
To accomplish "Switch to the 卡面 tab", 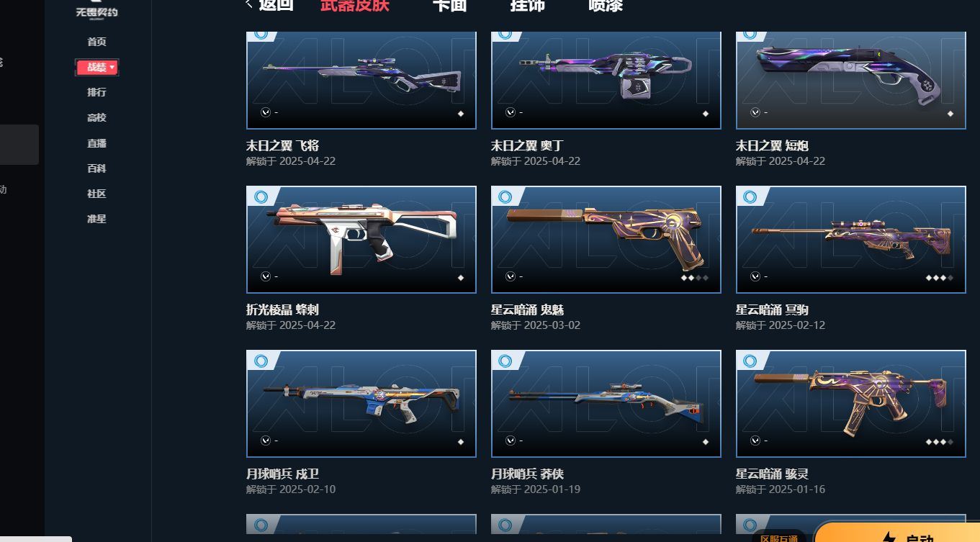I will [x=450, y=6].
